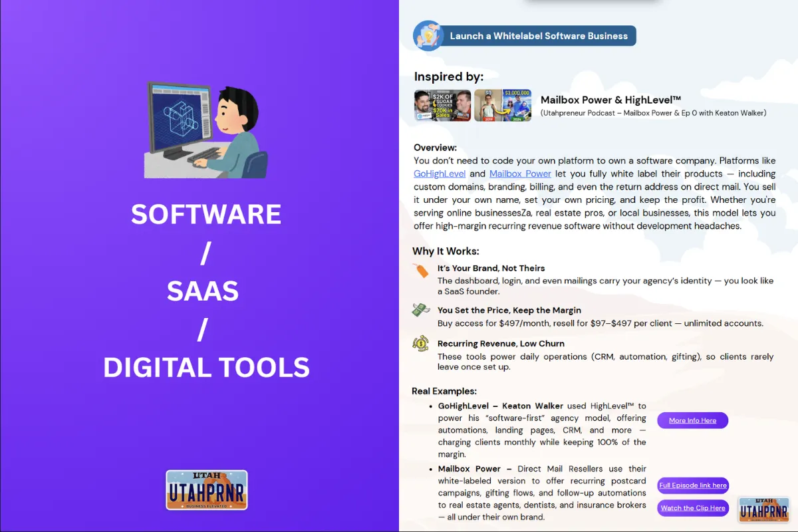
Task: Click the Real Examples: heading
Action: pyautogui.click(x=444, y=391)
